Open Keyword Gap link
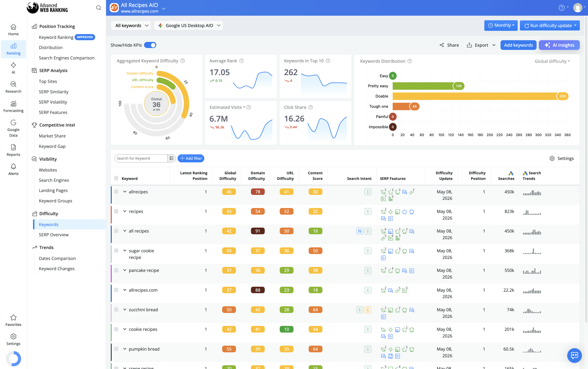The image size is (588, 369). point(52,147)
